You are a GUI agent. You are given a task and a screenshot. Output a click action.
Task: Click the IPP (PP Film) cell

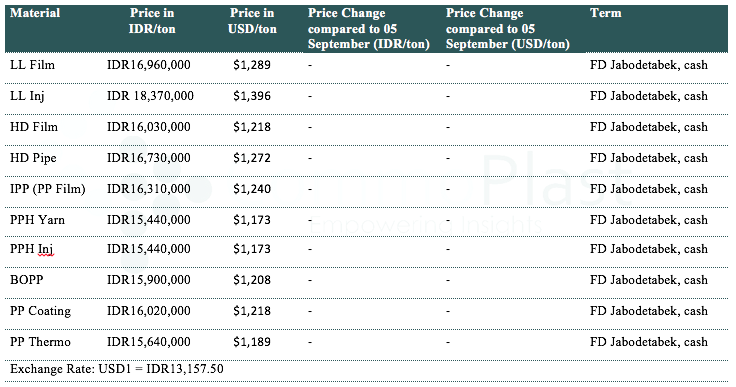[48, 189]
